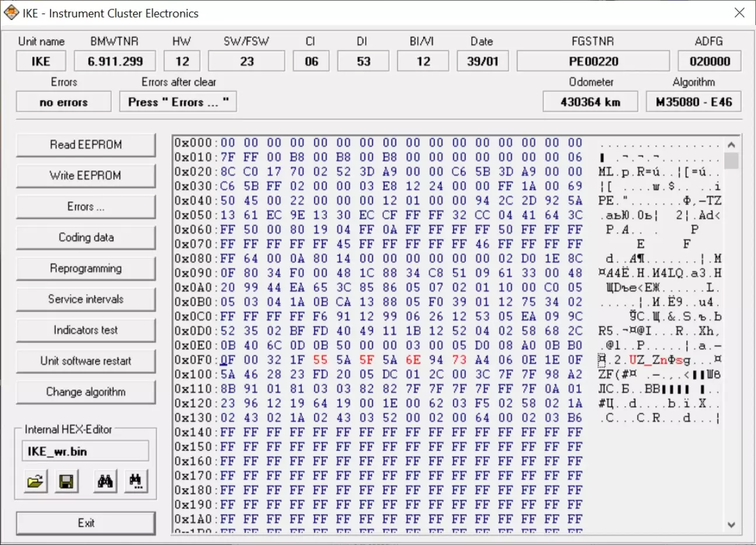The image size is (756, 545).
Task: Click the binoculars search icon
Action: [x=106, y=481]
